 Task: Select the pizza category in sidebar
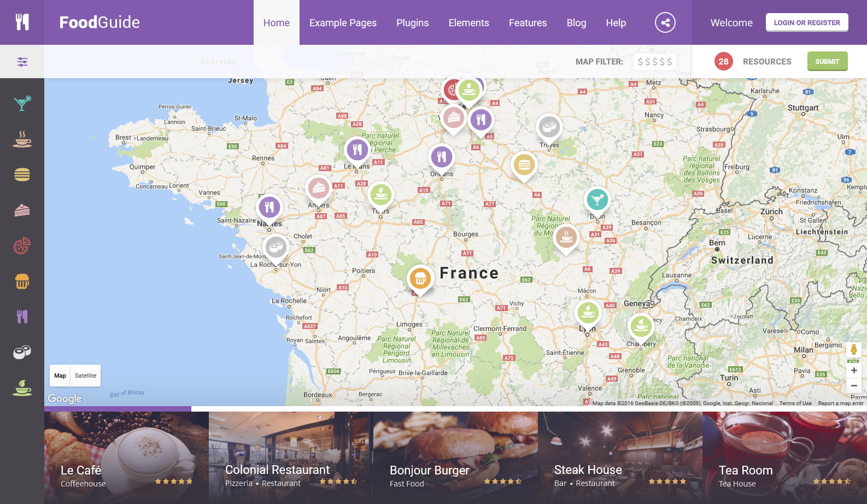[22, 246]
